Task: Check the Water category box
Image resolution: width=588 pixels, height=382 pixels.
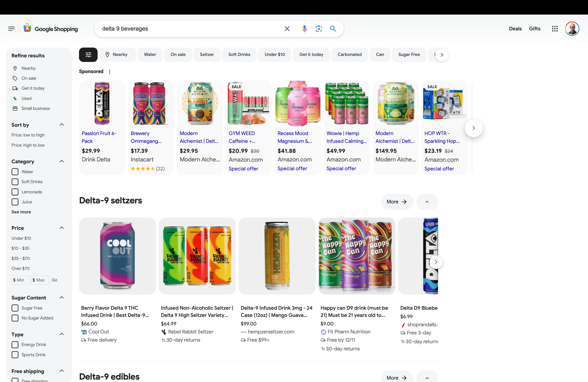Action: [x=15, y=172]
